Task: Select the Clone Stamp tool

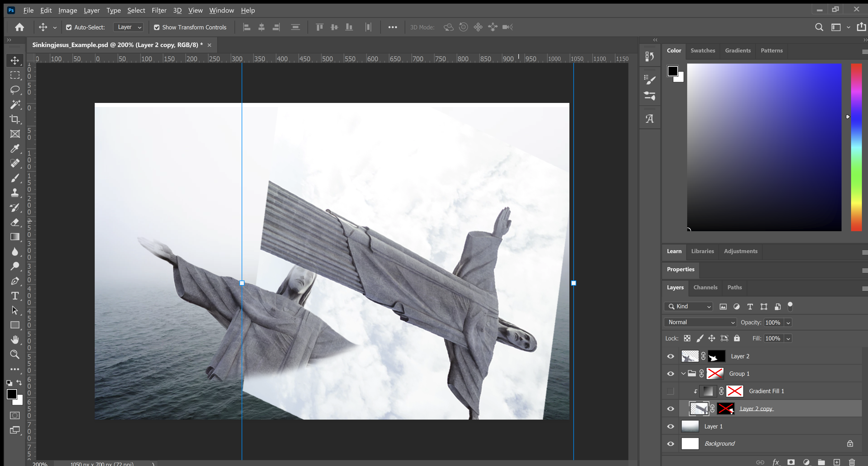Action: pyautogui.click(x=15, y=193)
